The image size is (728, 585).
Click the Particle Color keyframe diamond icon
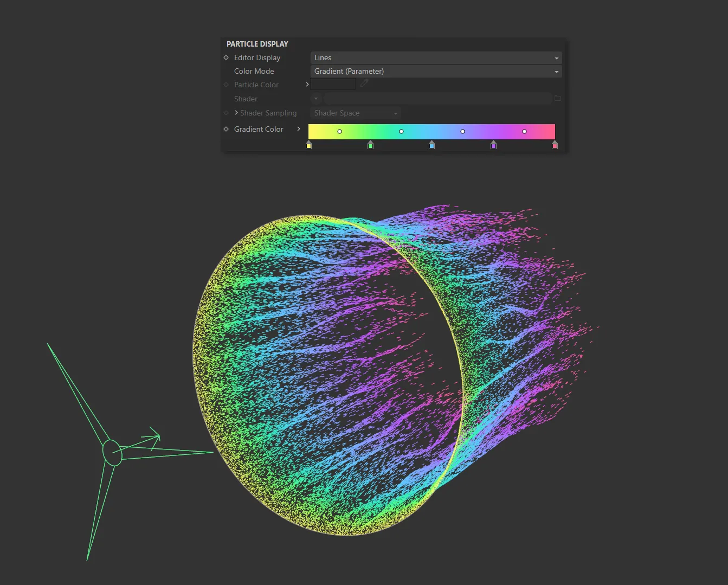point(226,84)
